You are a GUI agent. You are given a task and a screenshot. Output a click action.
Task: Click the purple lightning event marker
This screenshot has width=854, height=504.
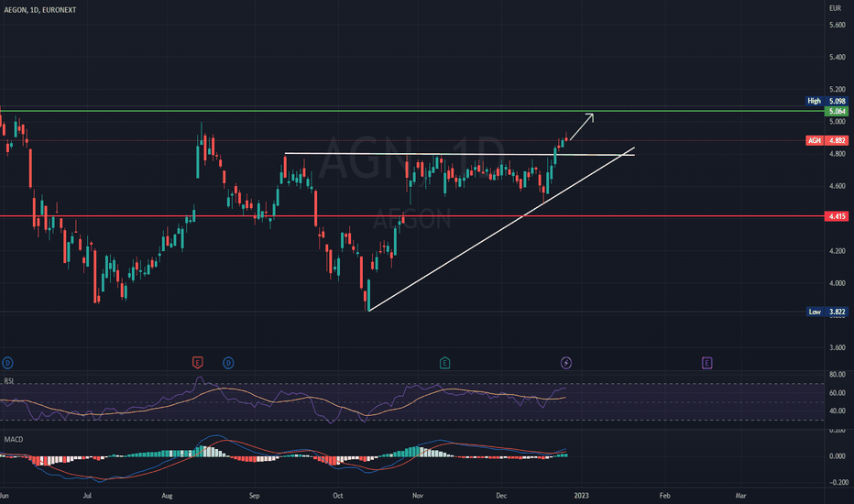click(x=566, y=363)
